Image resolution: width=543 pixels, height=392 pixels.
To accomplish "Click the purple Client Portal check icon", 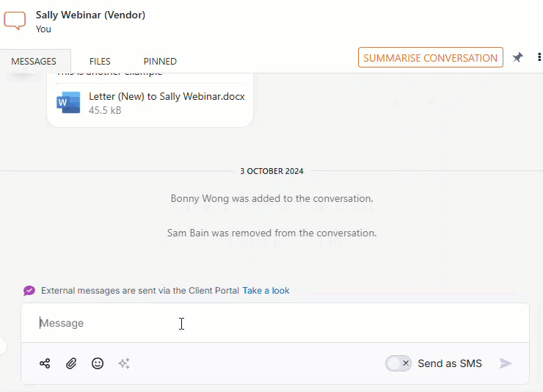I will 29,291.
